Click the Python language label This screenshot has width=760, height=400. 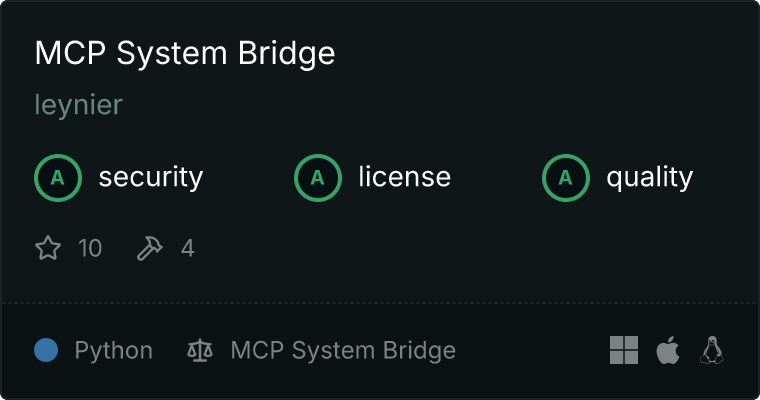[x=113, y=351]
